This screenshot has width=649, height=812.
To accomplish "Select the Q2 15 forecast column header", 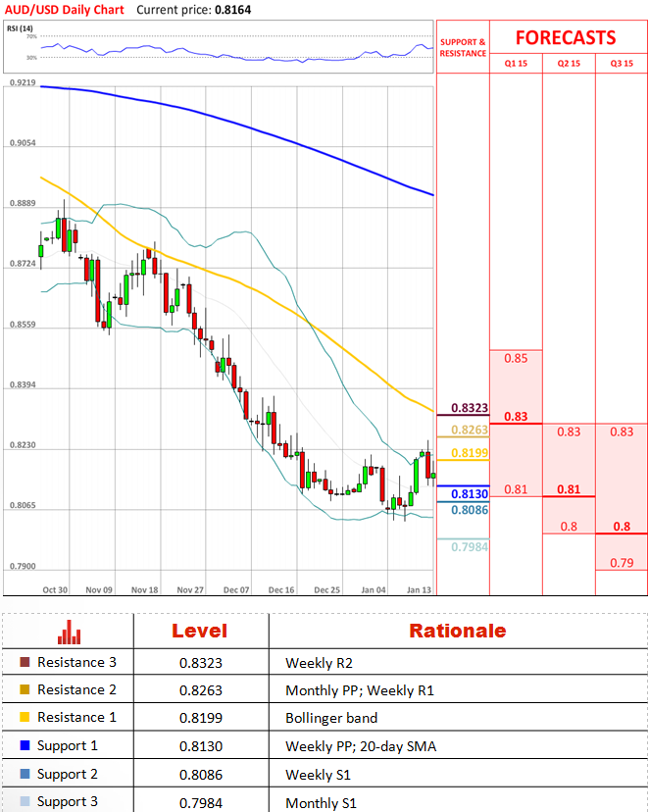I will (x=569, y=63).
